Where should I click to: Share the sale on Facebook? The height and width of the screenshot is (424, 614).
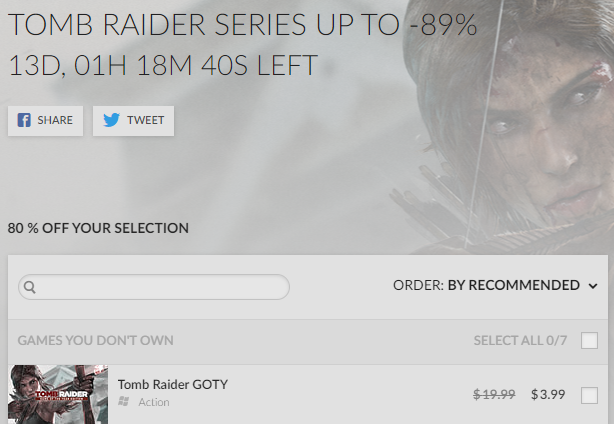(x=45, y=121)
